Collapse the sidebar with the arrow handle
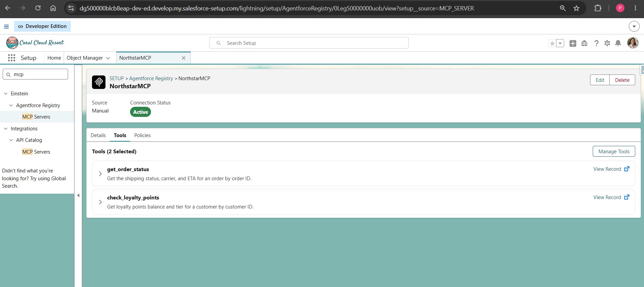The height and width of the screenshot is (287, 644). pos(78,195)
